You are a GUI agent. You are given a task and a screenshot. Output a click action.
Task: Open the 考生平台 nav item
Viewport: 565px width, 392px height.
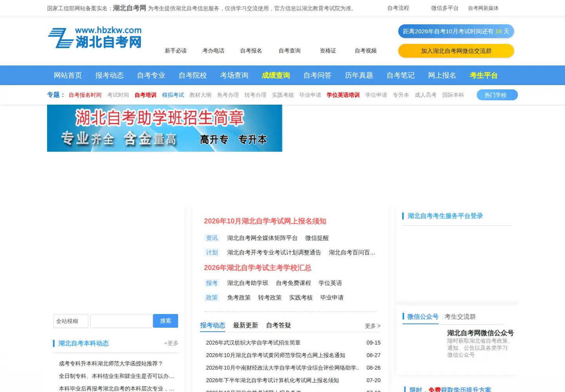(x=484, y=75)
